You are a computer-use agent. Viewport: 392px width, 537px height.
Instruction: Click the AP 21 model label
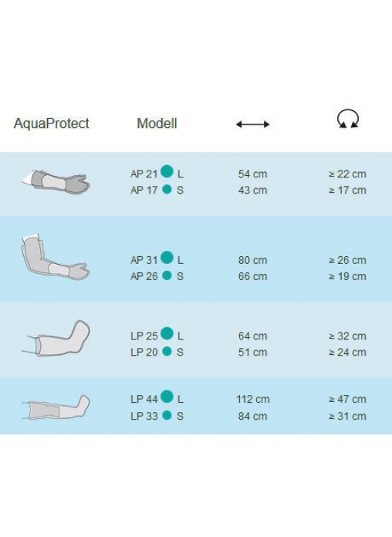(144, 174)
